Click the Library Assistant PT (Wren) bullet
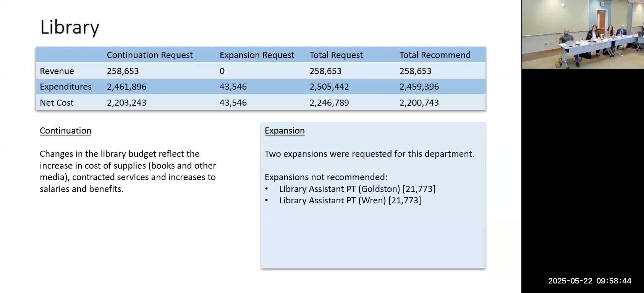The height and width of the screenshot is (293, 644). pyautogui.click(x=350, y=200)
